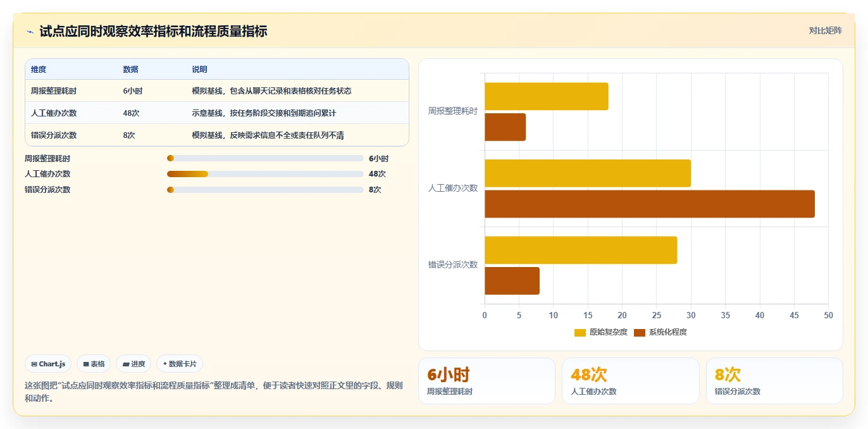Click the card title 试点应同时观察效率指标和流程质量指标
This screenshot has width=868, height=429.
pyautogui.click(x=153, y=31)
